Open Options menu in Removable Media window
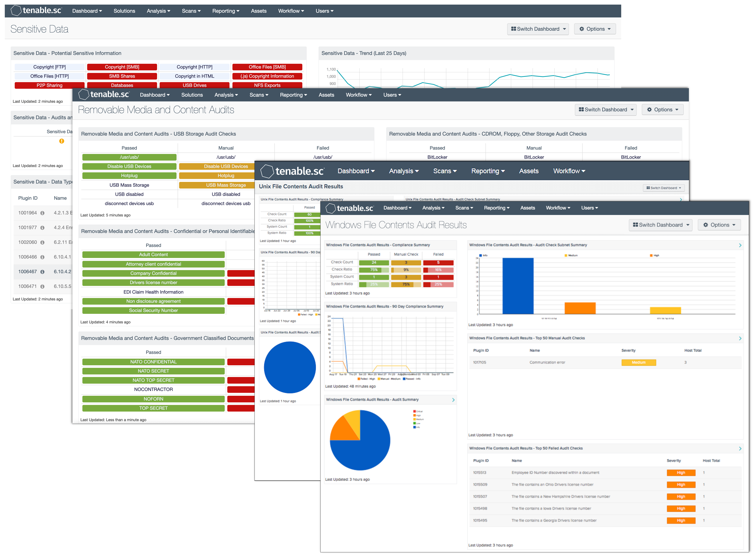756x558 pixels. point(663,110)
